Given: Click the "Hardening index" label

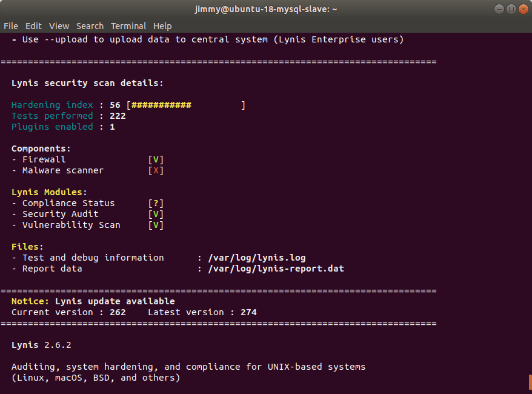Looking at the screenshot, I should 52,105.
